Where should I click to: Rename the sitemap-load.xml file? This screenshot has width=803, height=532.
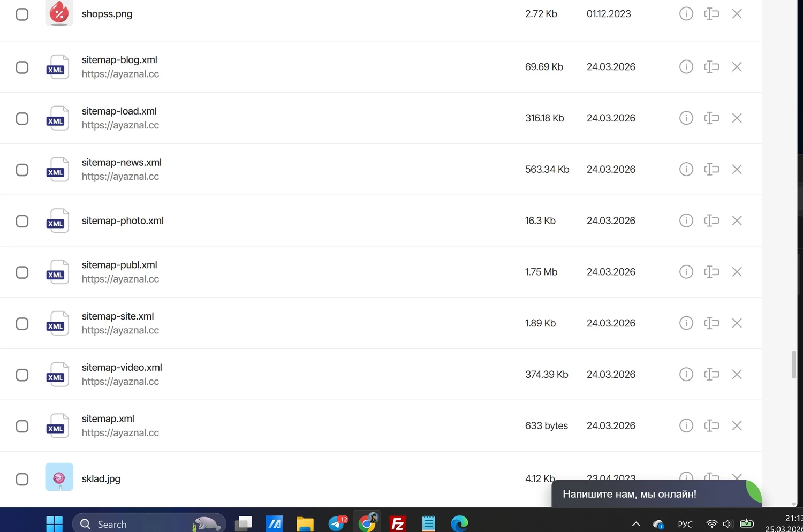[x=711, y=118]
